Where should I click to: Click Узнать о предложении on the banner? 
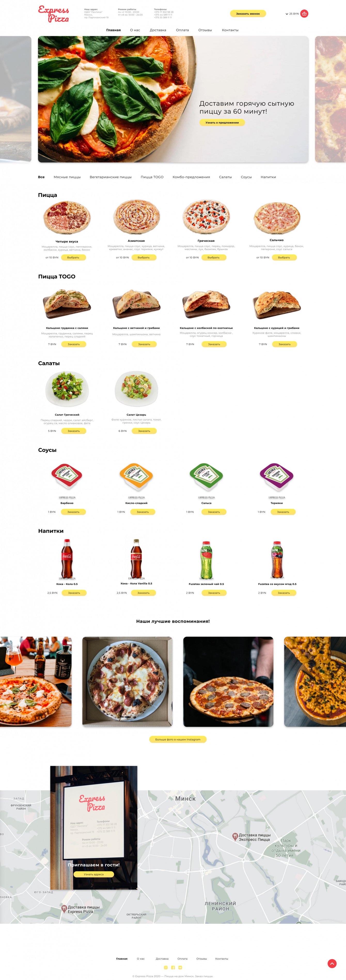[222, 122]
